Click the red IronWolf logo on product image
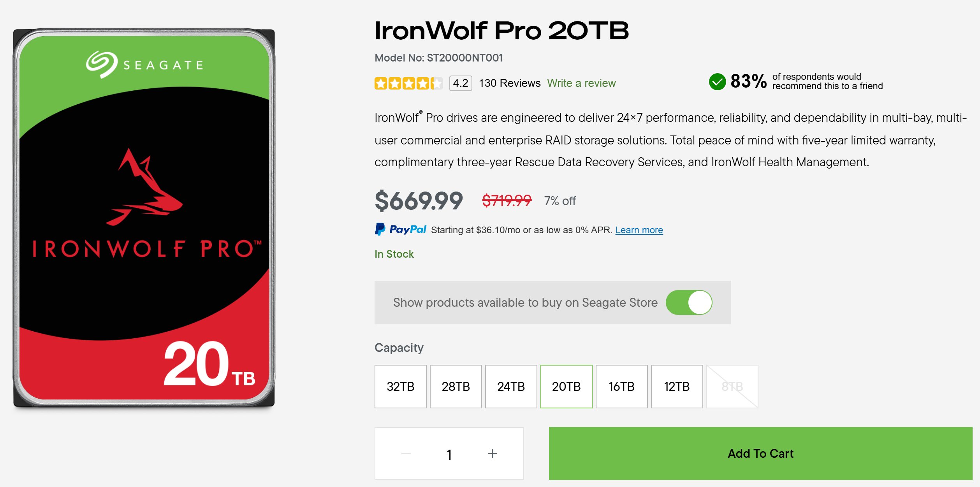Viewport: 980px width, 487px height. [144, 188]
